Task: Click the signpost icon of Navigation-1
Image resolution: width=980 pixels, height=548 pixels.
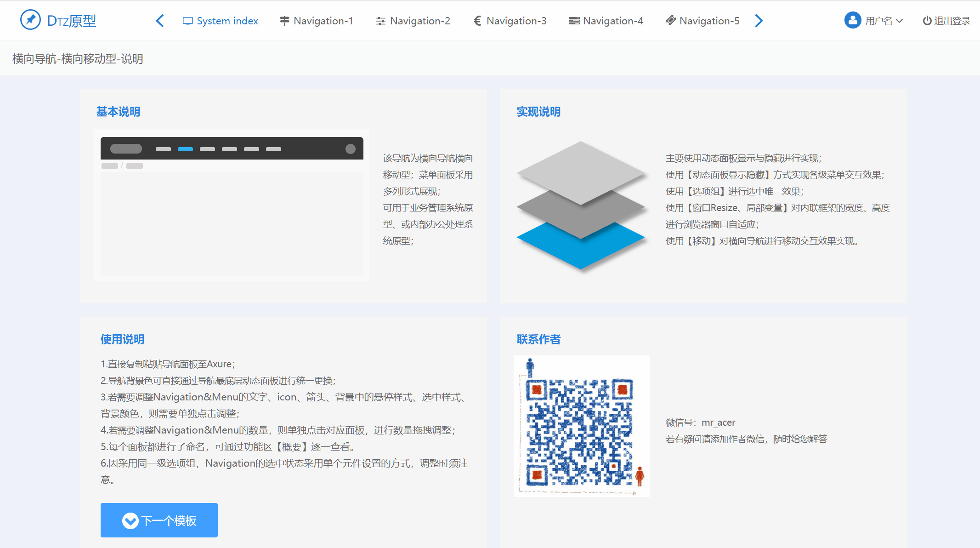Action: [x=284, y=21]
